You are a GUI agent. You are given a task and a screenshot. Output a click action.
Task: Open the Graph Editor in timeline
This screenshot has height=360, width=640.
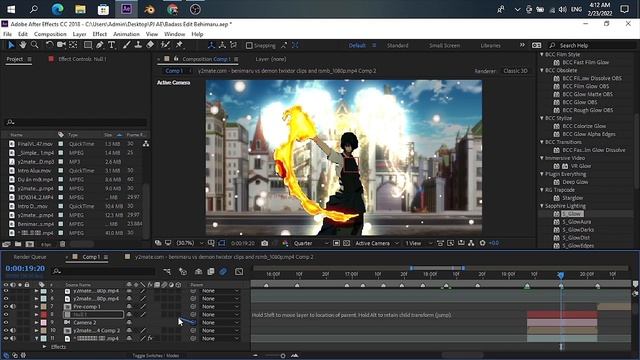tap(239, 271)
